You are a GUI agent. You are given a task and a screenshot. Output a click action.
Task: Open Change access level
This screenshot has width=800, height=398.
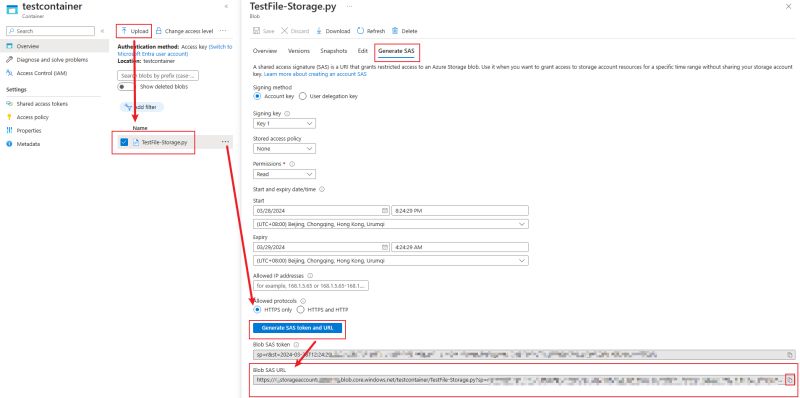tap(185, 31)
